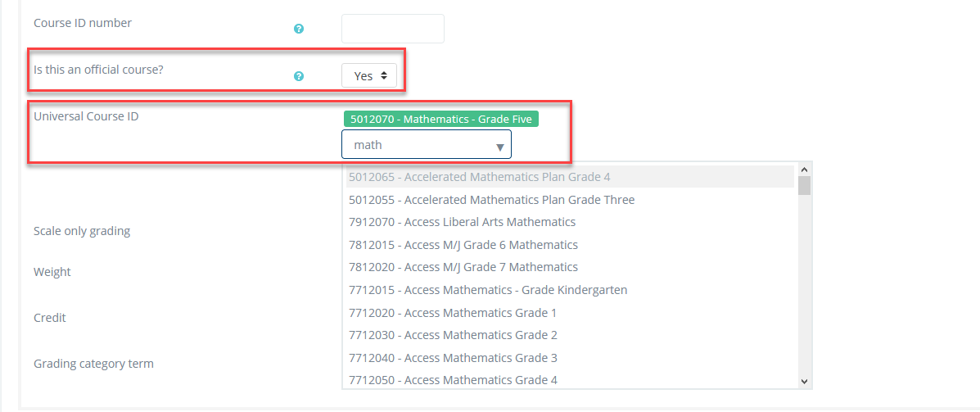Click the course list scroll up arrow

804,169
